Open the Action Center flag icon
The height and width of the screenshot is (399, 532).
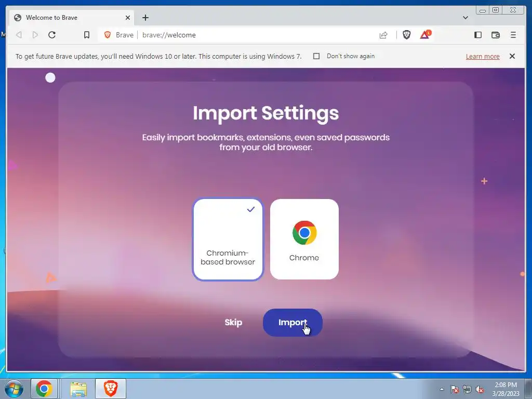[x=455, y=390]
